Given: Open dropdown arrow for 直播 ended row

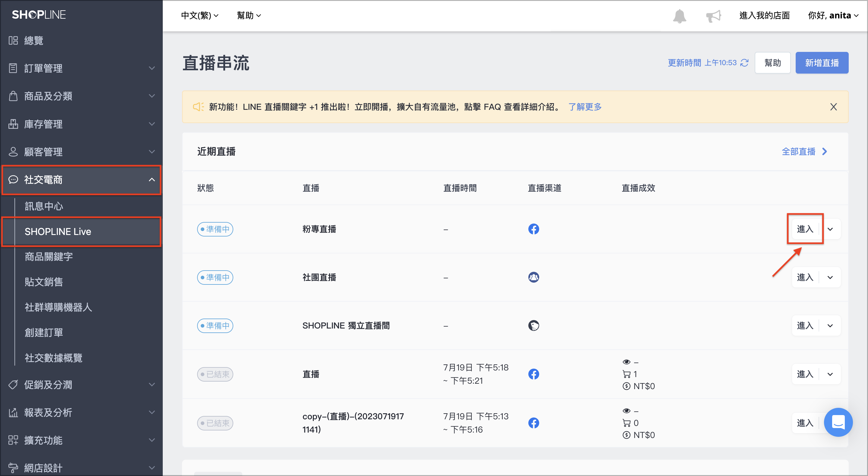Looking at the screenshot, I should [830, 374].
